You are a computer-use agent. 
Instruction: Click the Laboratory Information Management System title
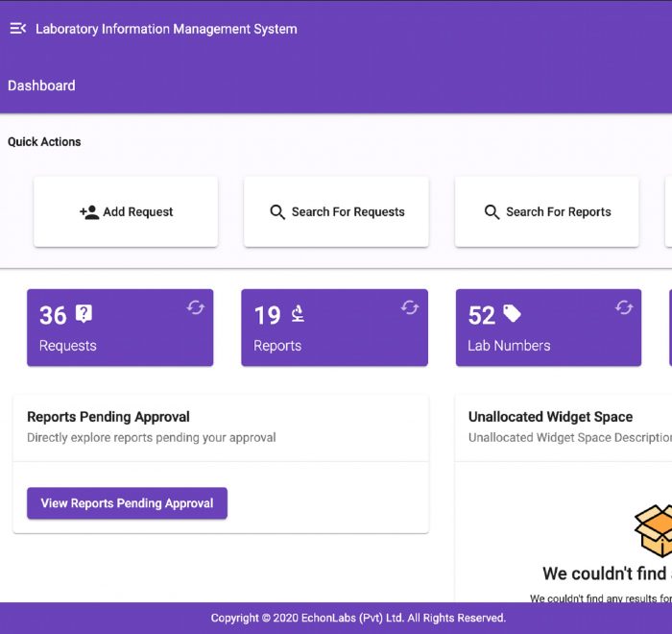(166, 29)
